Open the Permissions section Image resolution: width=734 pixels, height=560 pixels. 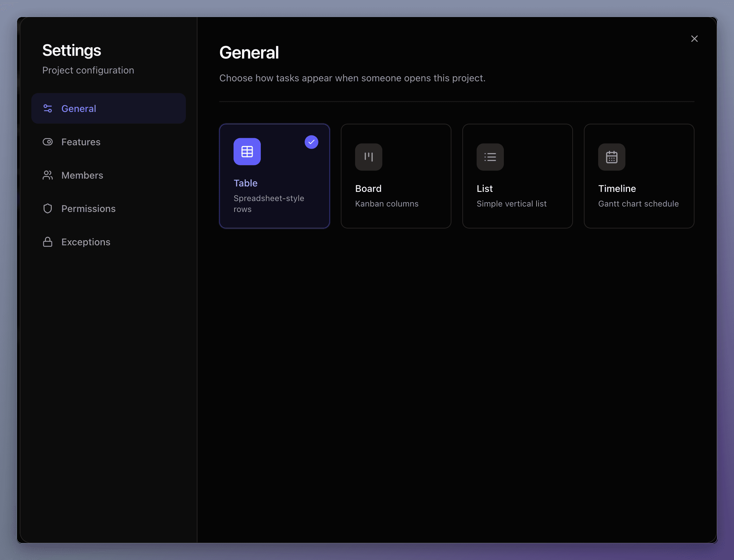point(108,209)
